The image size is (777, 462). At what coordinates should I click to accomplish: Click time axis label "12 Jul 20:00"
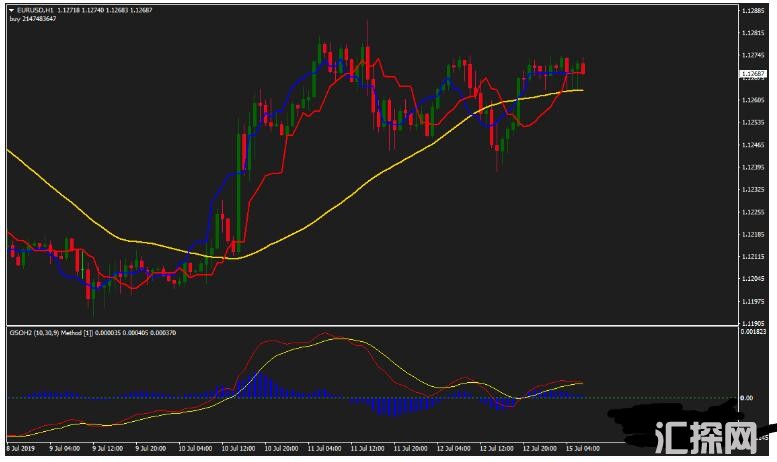pos(540,448)
